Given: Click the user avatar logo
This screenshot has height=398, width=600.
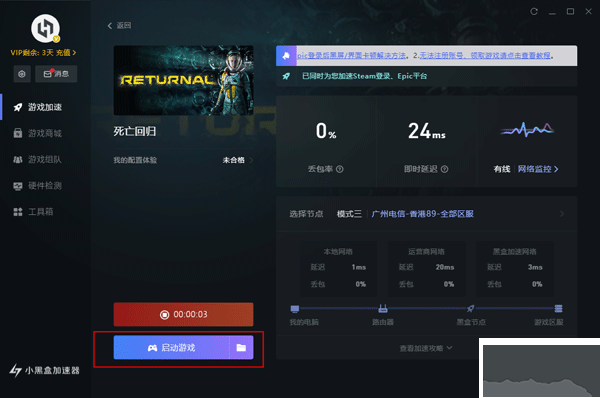Looking at the screenshot, I should 45,28.
